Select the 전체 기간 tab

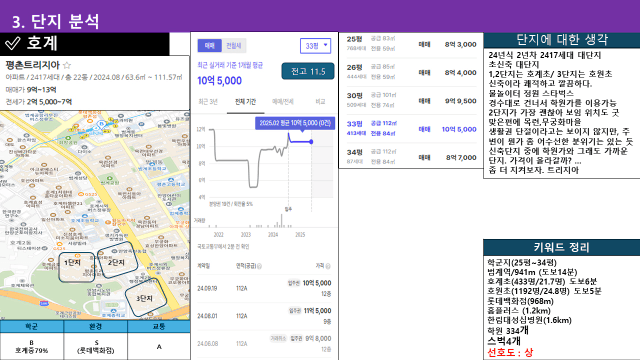(x=245, y=102)
